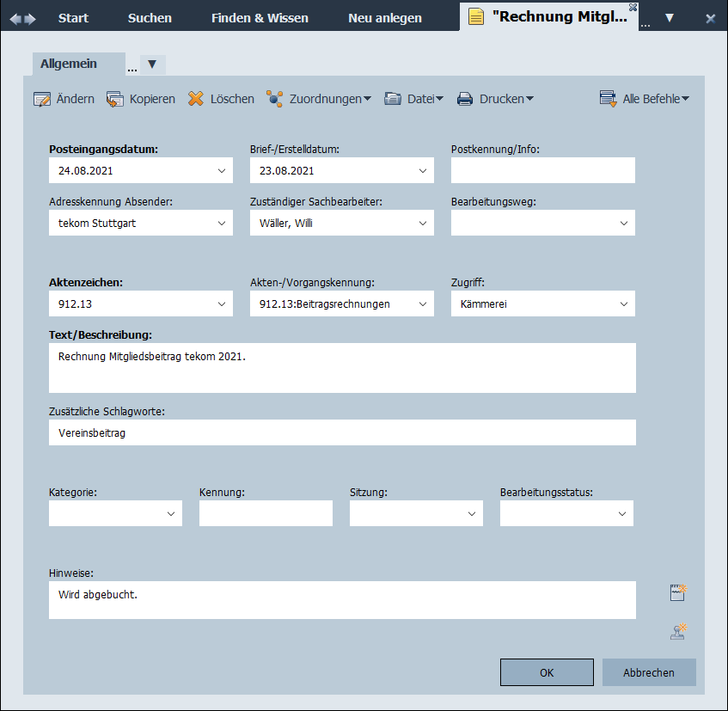This screenshot has height=711, width=728.
Task: Open the Neu anlegen tab
Action: pos(384,18)
